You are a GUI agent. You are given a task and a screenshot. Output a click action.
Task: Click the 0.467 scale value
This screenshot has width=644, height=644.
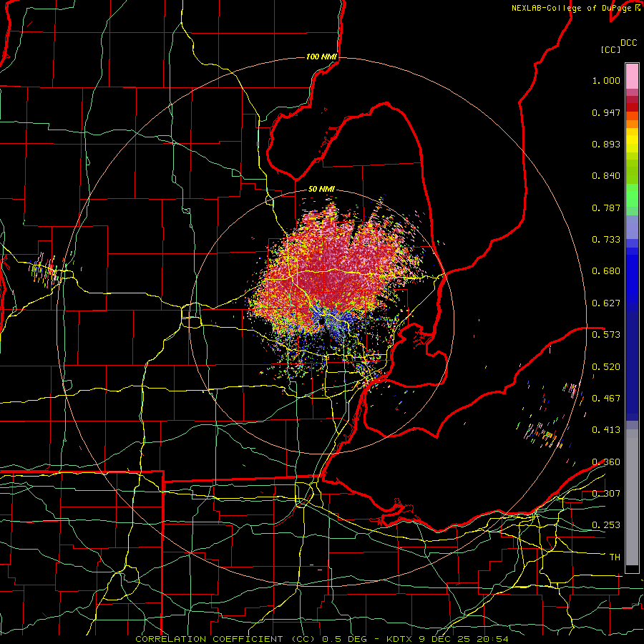pyautogui.click(x=606, y=399)
